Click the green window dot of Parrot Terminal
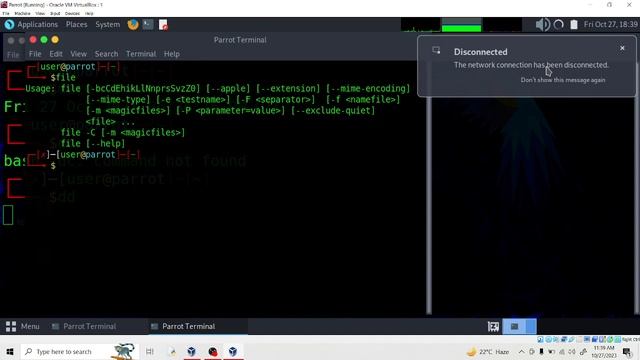640x360 pixels. pyautogui.click(x=44, y=40)
